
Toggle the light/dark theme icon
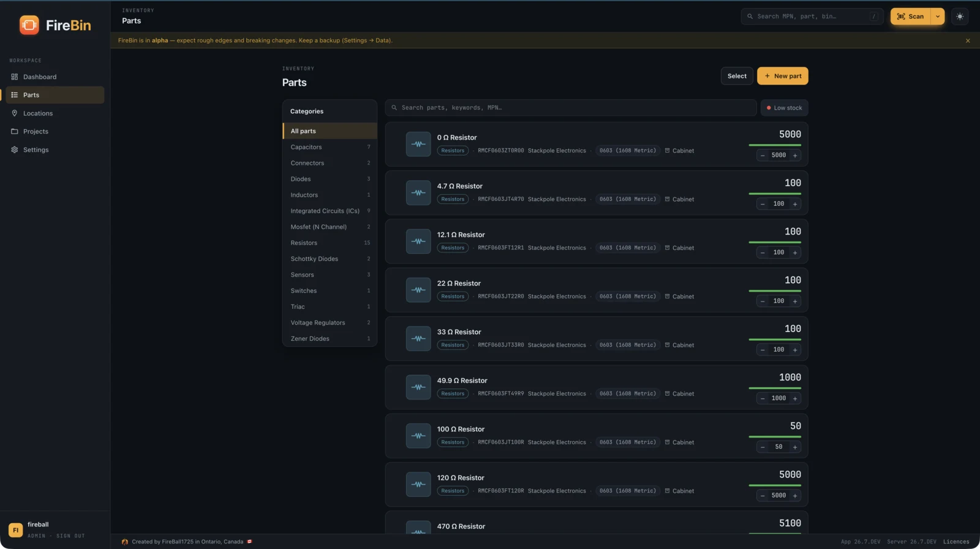pyautogui.click(x=960, y=17)
